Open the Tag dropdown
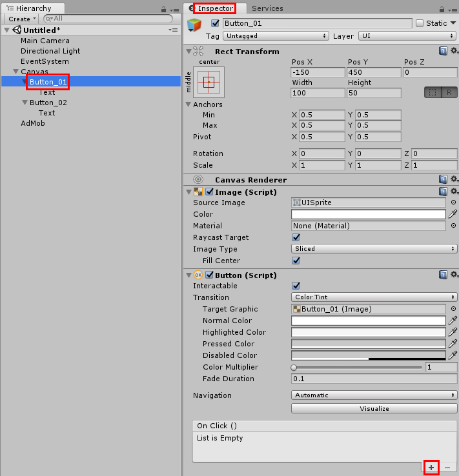Viewport: 459px width, 476px height. click(276, 36)
